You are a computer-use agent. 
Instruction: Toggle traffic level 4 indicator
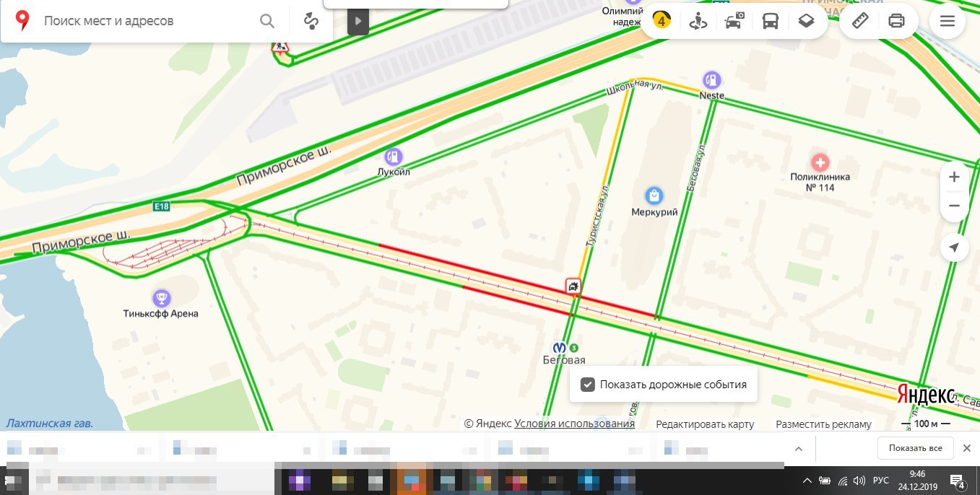coord(661,21)
